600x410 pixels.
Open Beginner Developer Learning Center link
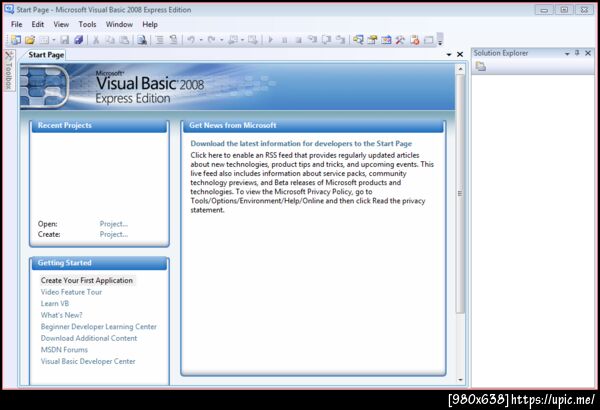coord(99,327)
